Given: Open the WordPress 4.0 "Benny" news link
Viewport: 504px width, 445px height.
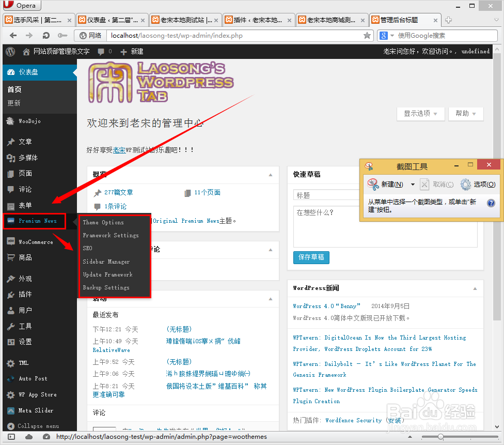Looking at the screenshot, I should (x=326, y=306).
